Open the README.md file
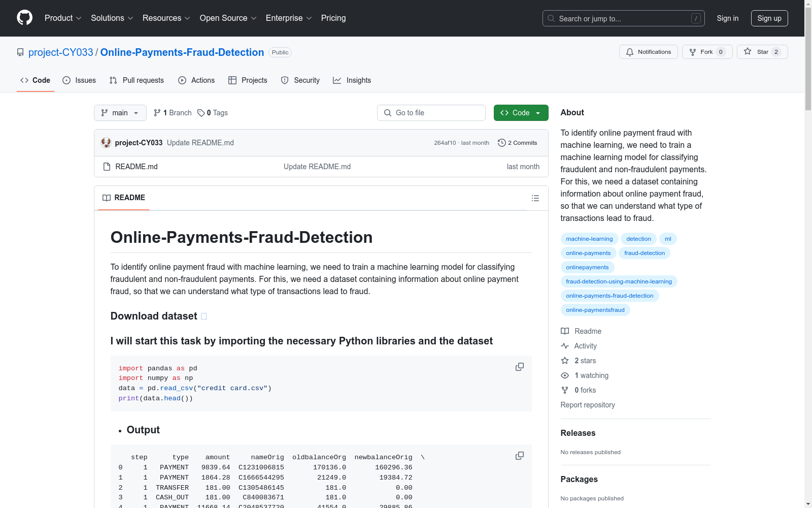 [x=137, y=167]
